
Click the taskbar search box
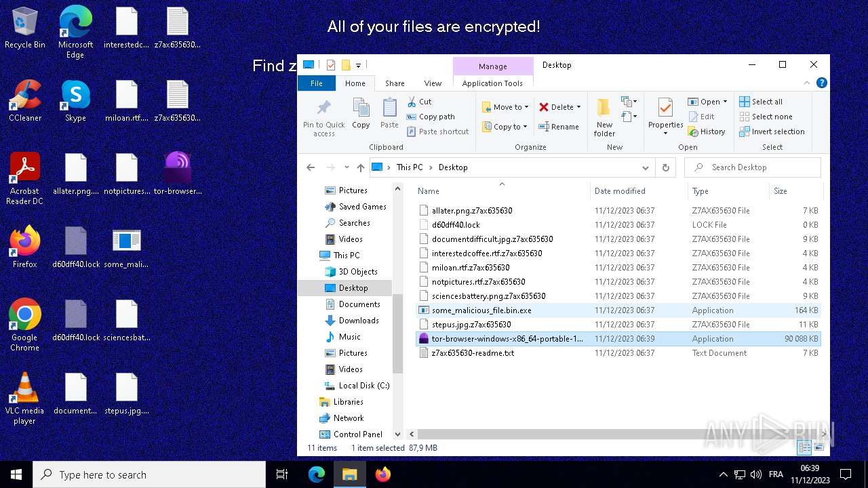tap(149, 474)
